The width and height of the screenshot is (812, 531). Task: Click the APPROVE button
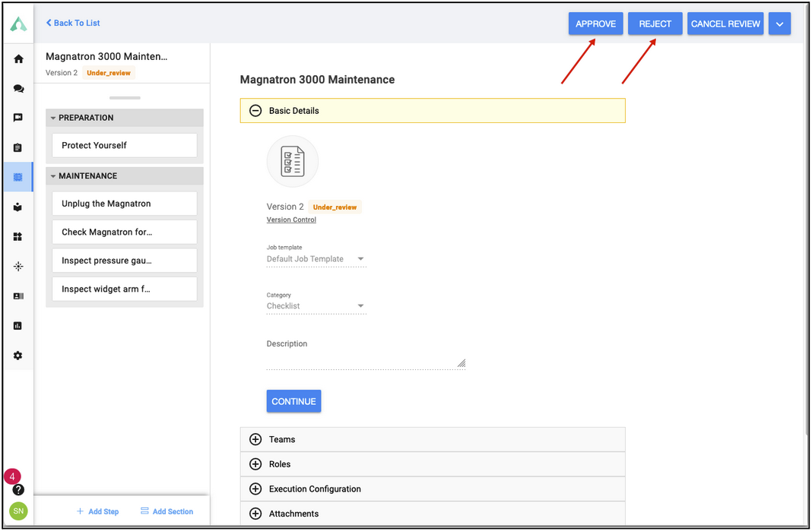pos(595,24)
